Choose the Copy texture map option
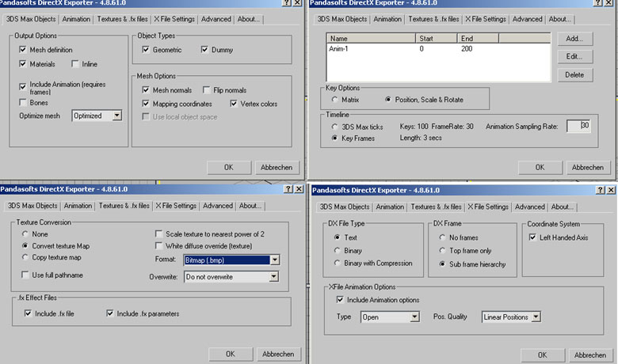Image resolution: width=618 pixels, height=364 pixels. (25, 258)
